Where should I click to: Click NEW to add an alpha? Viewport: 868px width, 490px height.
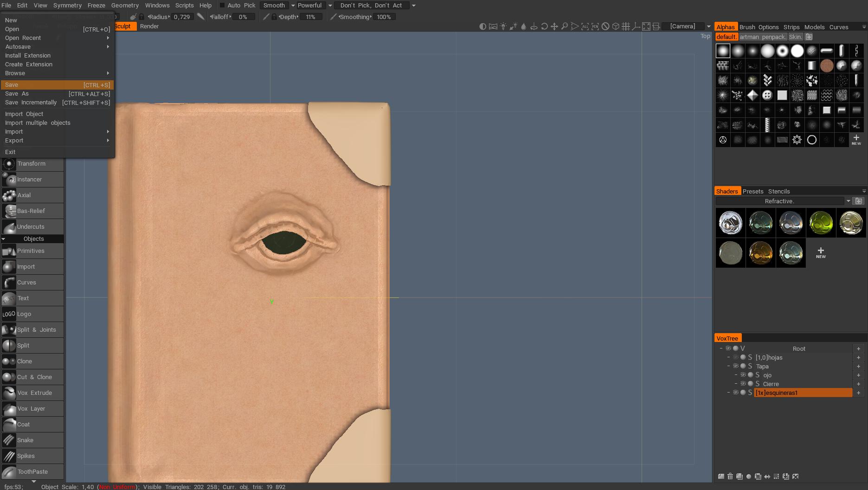[856, 140]
